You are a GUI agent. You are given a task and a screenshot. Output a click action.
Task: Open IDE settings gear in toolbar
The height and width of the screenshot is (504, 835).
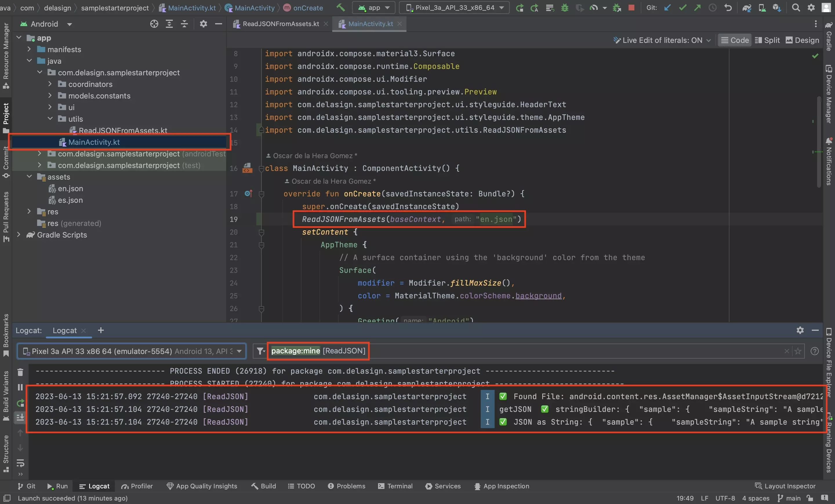click(x=811, y=8)
